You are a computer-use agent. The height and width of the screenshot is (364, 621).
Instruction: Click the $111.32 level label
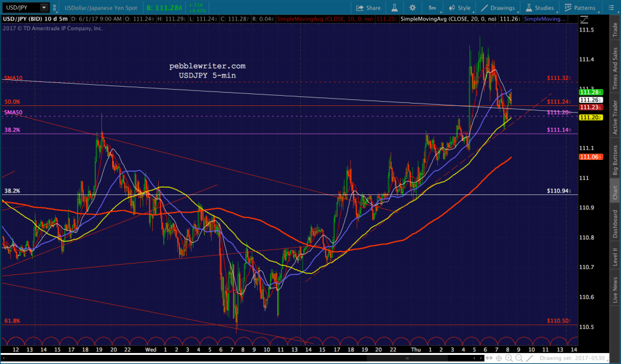tap(559, 78)
